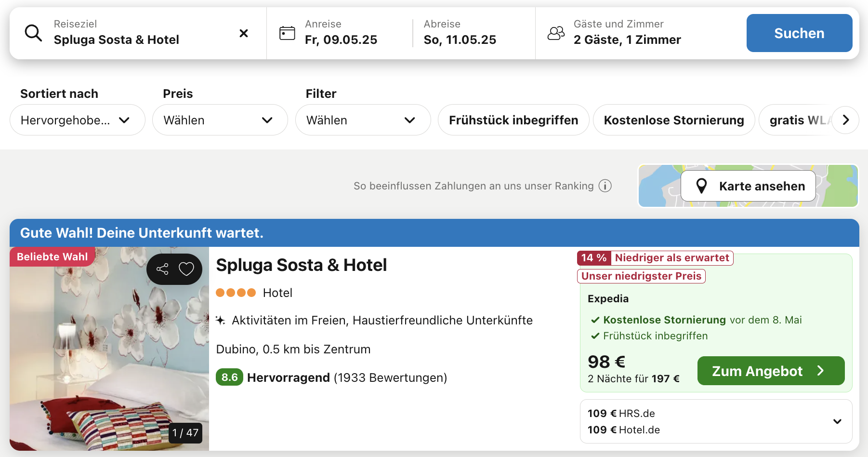This screenshot has width=868, height=457.
Task: Expand more prices from HRS.de and Hotel.de
Action: pyautogui.click(x=837, y=421)
